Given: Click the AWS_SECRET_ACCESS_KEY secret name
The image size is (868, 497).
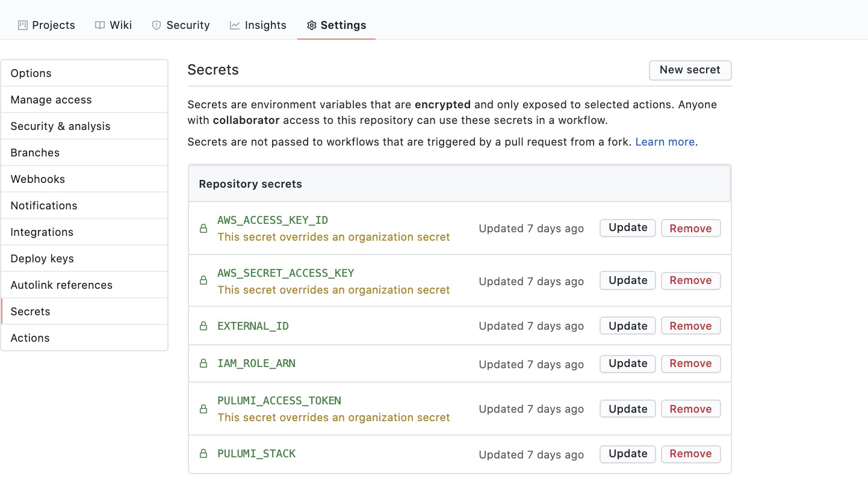Looking at the screenshot, I should [286, 273].
